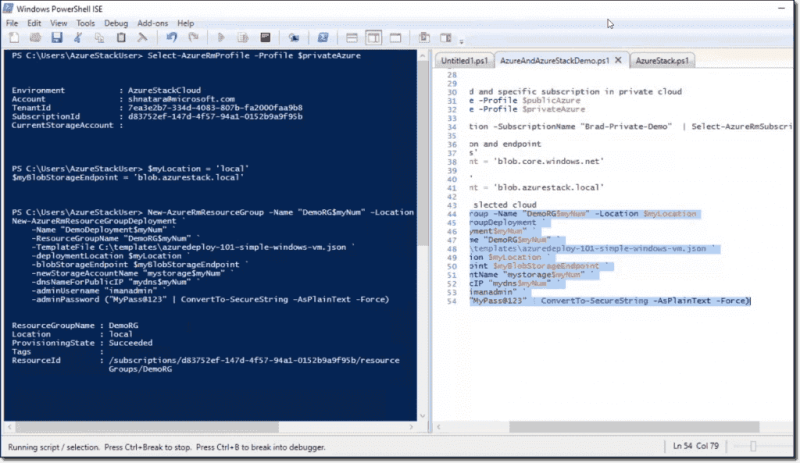Click the console scrollbar up arrow
The width and height of the screenshot is (800, 463).
tap(422, 55)
